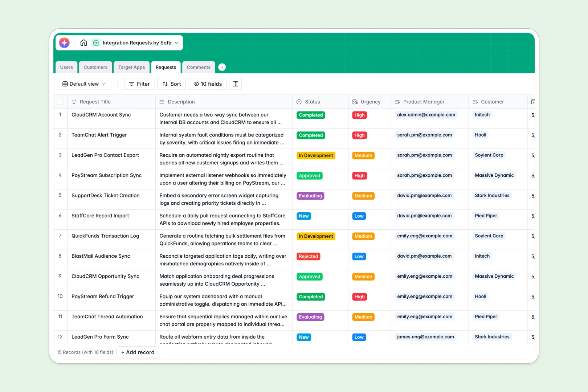Click the Sort button
This screenshot has height=392, width=588.
point(172,84)
